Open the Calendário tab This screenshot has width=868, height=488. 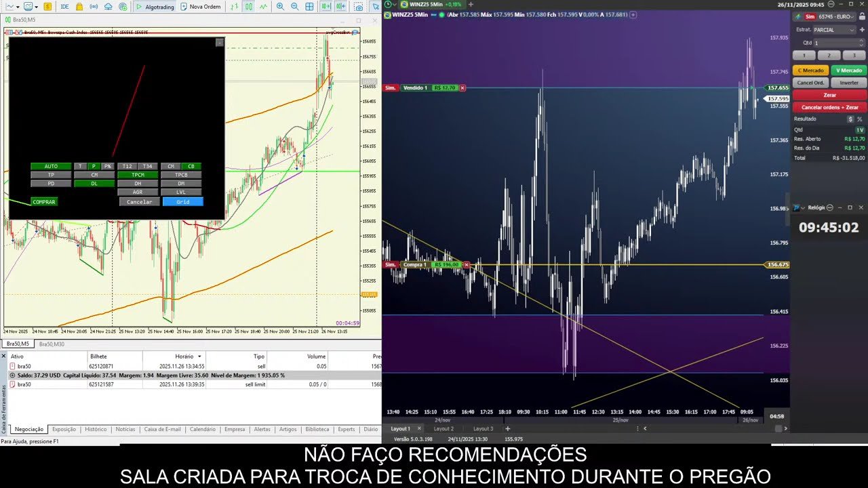pos(202,429)
